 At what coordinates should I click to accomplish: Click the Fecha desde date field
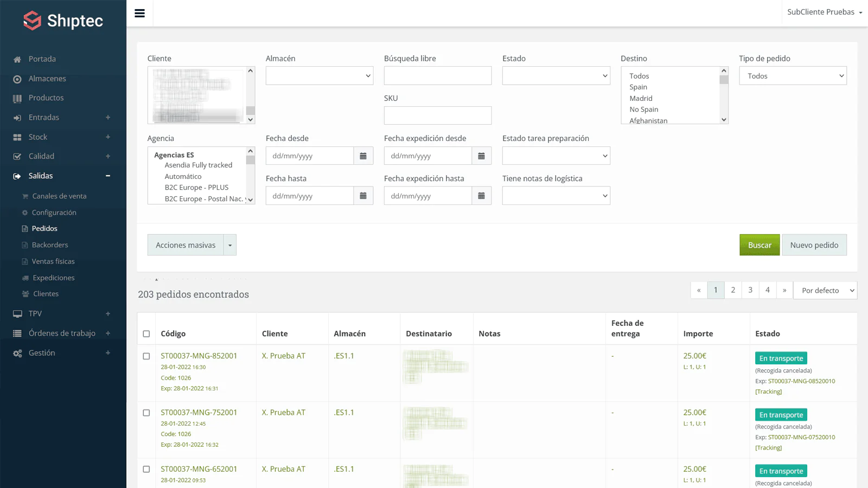[x=310, y=156]
